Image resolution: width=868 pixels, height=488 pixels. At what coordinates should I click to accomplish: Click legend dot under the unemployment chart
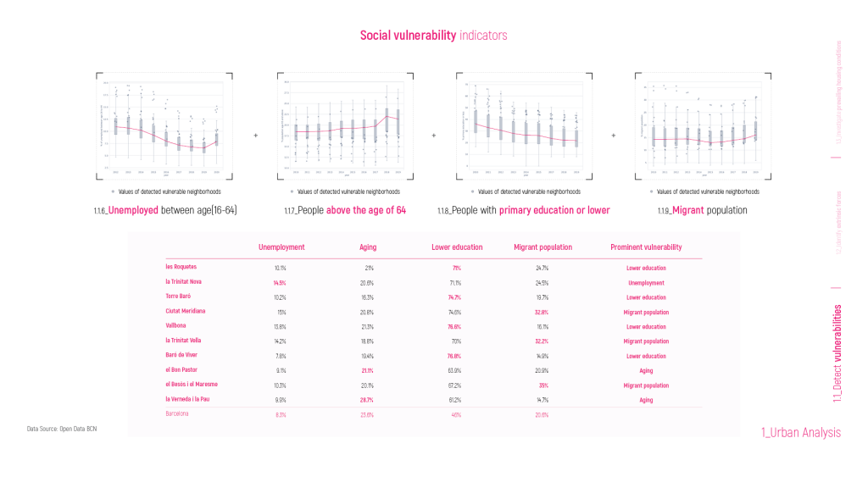[x=113, y=191]
